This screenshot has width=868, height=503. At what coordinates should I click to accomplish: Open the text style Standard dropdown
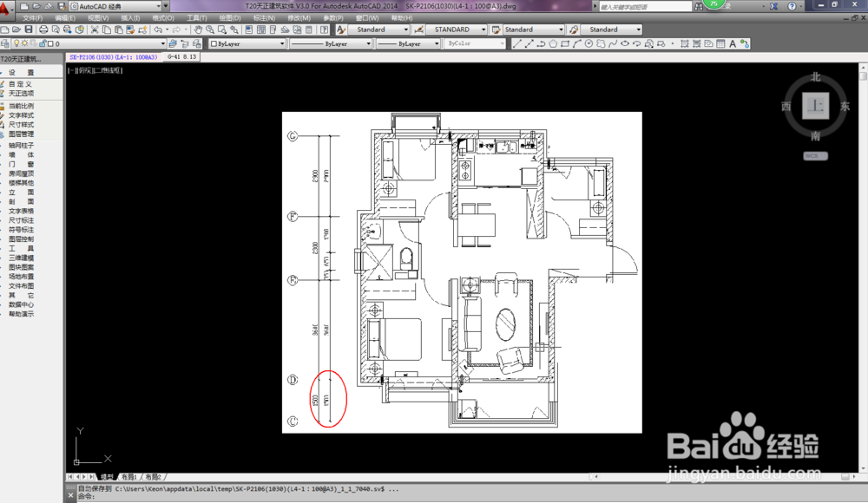coord(379,29)
